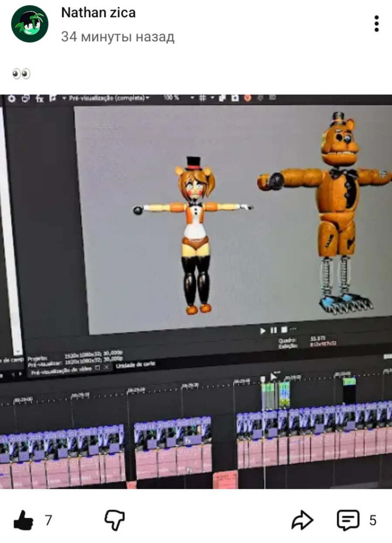
Task: Toggle external monitor preview icon
Action: click(x=26, y=98)
